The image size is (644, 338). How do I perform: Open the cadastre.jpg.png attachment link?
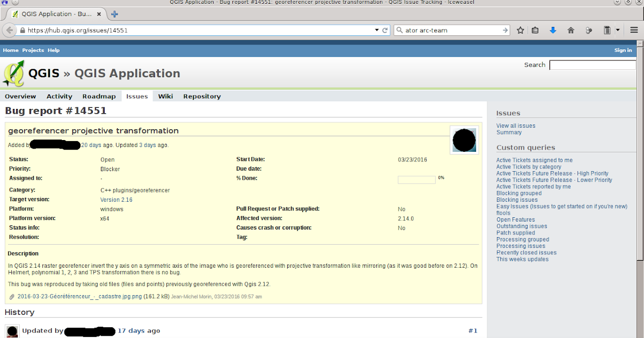click(79, 296)
